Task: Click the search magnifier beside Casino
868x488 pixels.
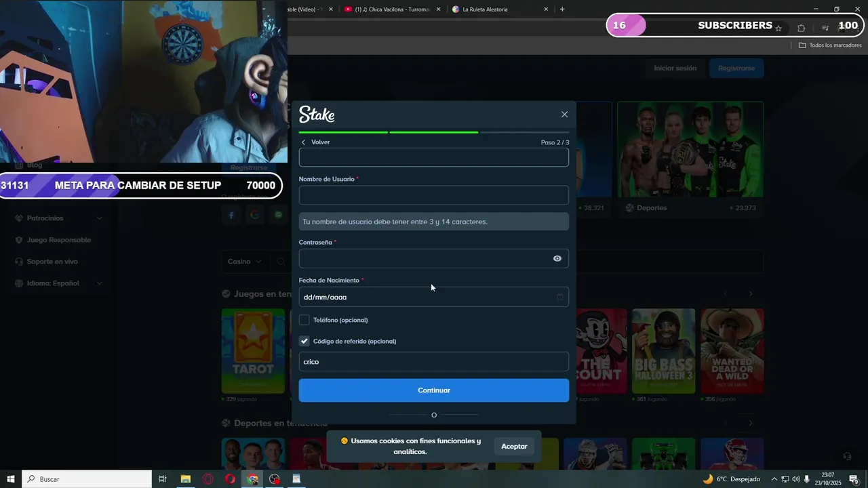Action: (280, 262)
